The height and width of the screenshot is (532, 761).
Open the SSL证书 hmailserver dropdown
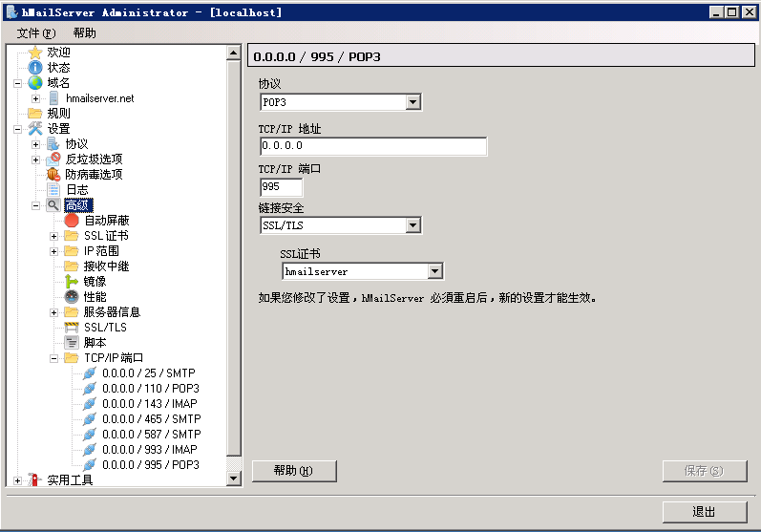click(434, 271)
